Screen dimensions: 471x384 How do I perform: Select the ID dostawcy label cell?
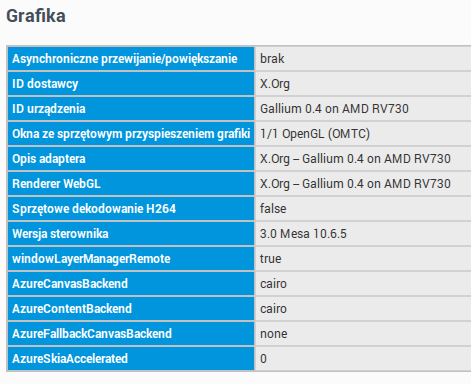tap(131, 84)
